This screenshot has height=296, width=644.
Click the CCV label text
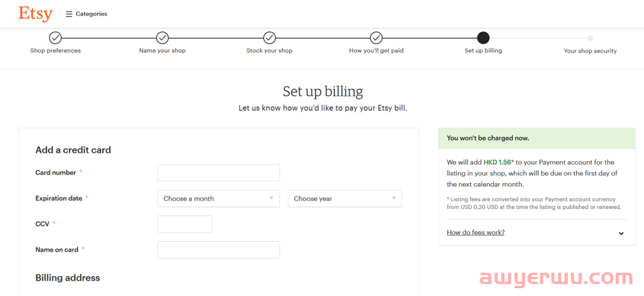pyautogui.click(x=42, y=224)
